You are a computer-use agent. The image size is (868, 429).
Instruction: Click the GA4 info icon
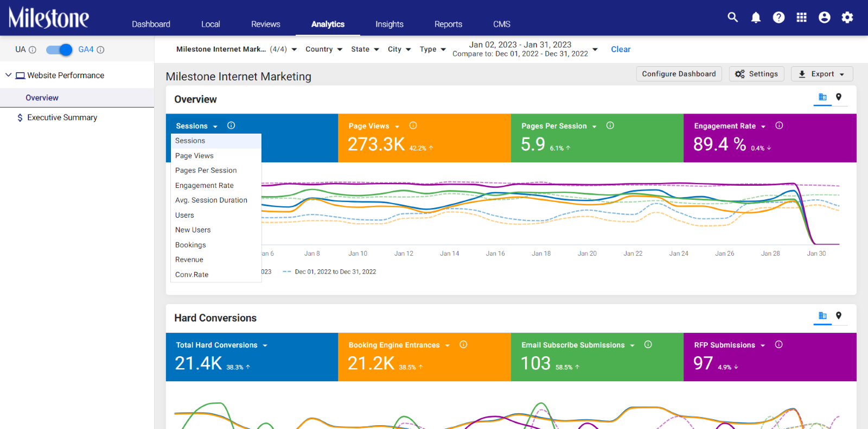click(x=100, y=50)
